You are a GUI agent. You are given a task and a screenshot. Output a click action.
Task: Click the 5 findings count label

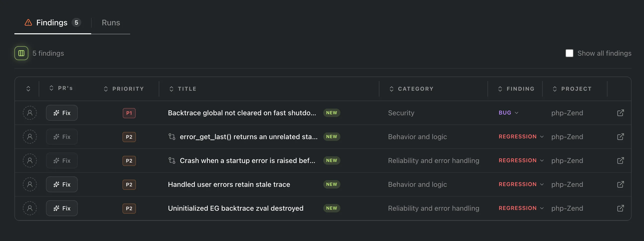(48, 53)
